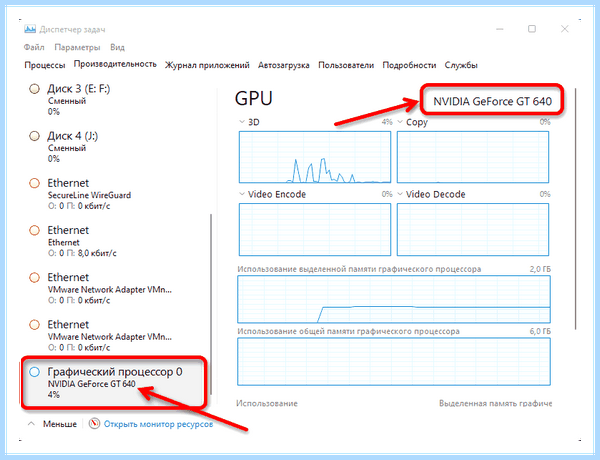
Task: Click the 6,0 ГБ shared memory value
Action: click(540, 331)
